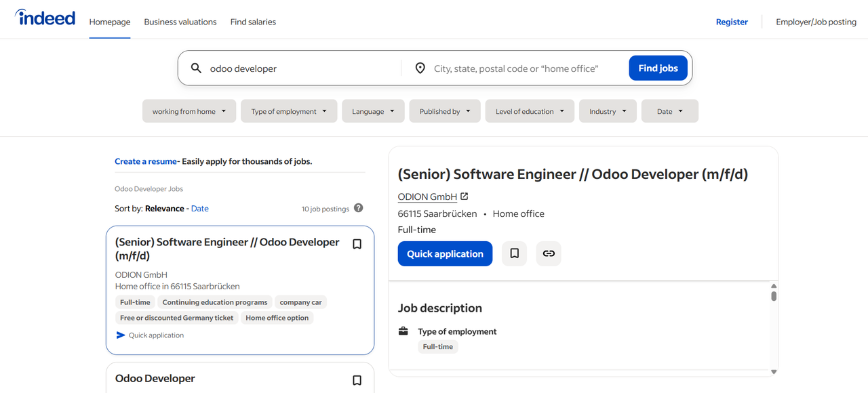Viewport: 868px width, 393px height.
Task: Click external link icon beside ODION GmbH
Action: point(465,196)
